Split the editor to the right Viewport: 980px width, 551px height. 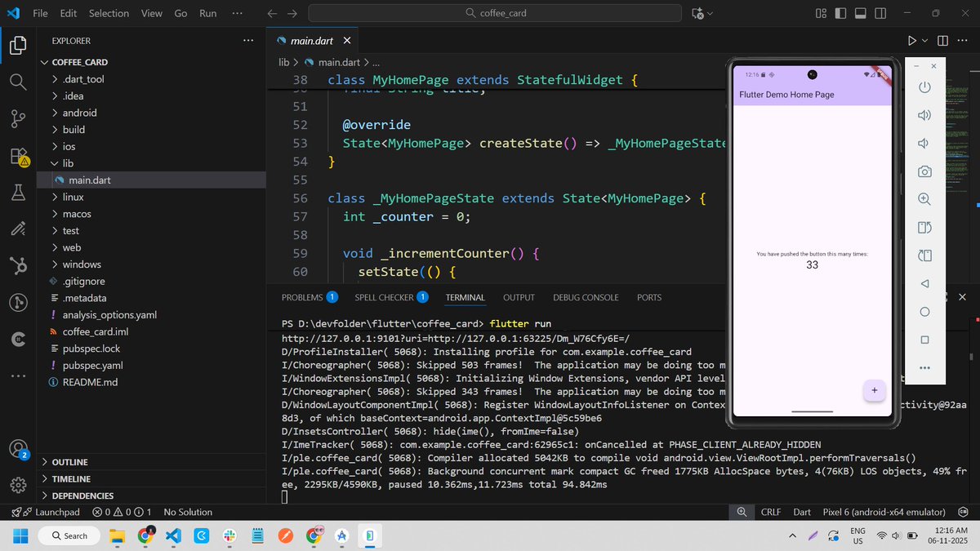(942, 41)
